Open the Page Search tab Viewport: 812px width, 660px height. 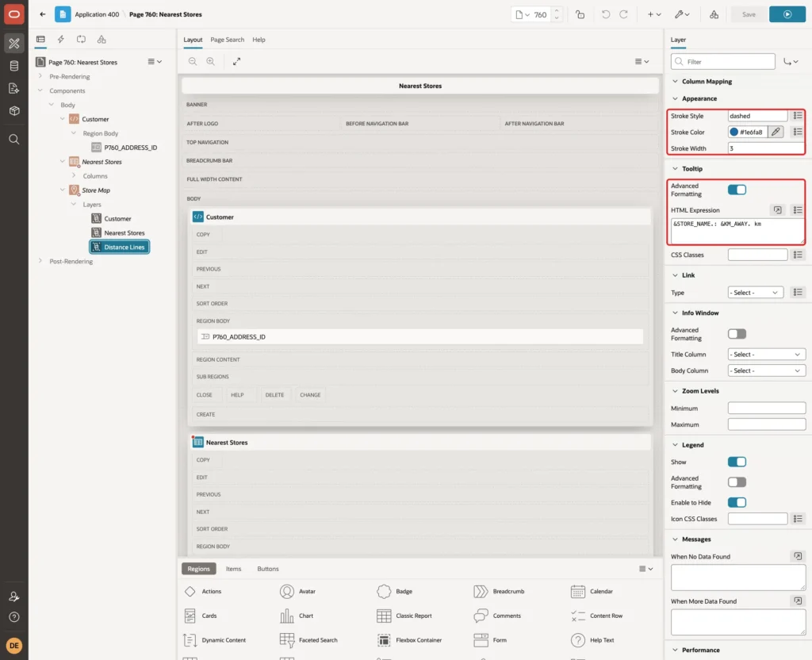pos(227,40)
